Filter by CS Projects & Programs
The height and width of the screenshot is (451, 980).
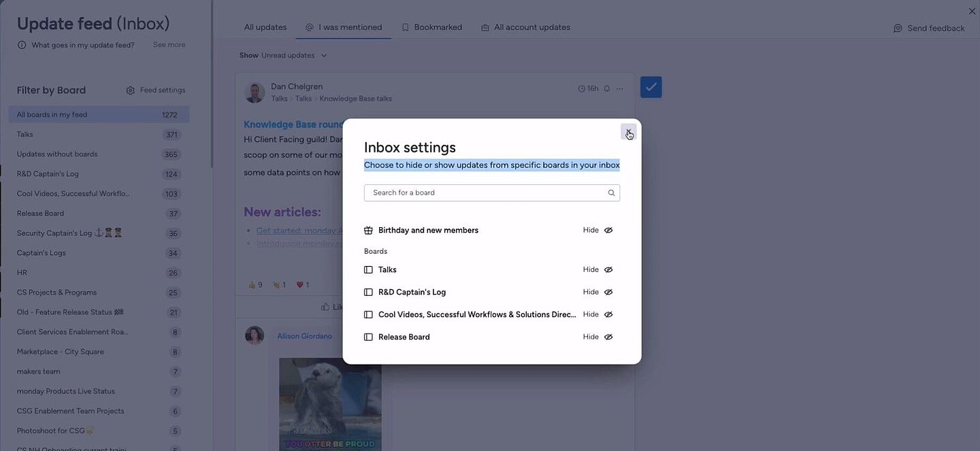(x=99, y=292)
